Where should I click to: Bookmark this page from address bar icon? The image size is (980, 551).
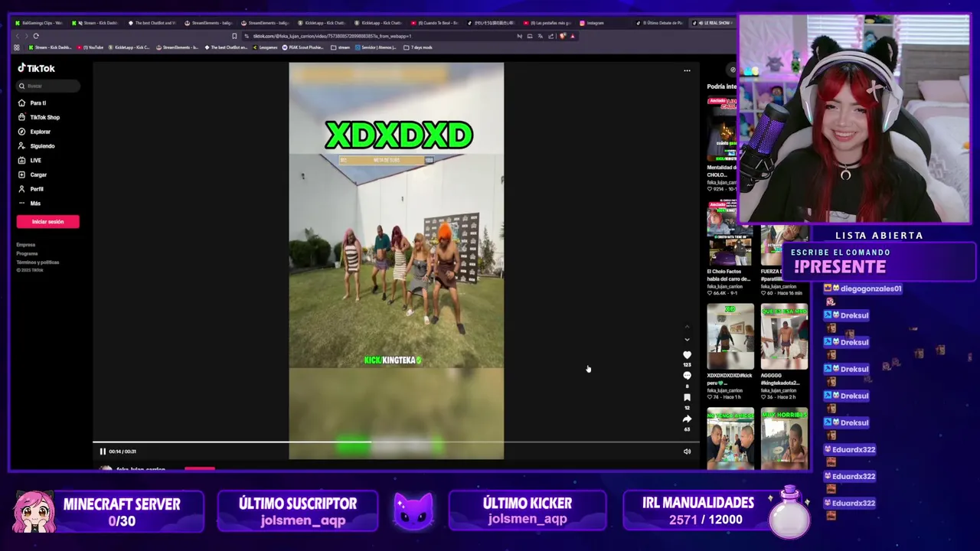(x=234, y=36)
